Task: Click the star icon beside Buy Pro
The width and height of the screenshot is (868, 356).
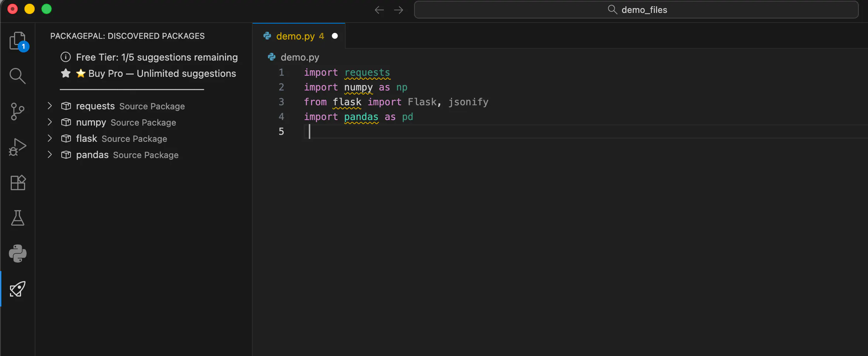Action: pyautogui.click(x=66, y=73)
